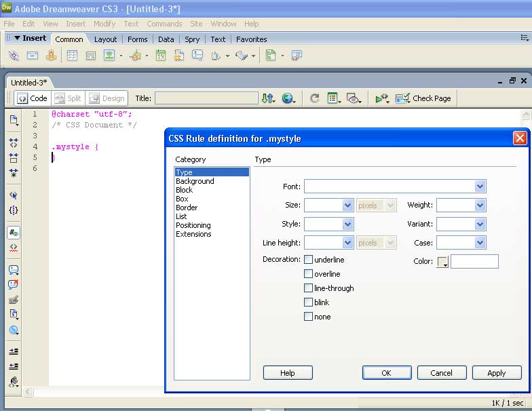Click the View Options icon
The image size is (532, 411).
click(x=334, y=98)
